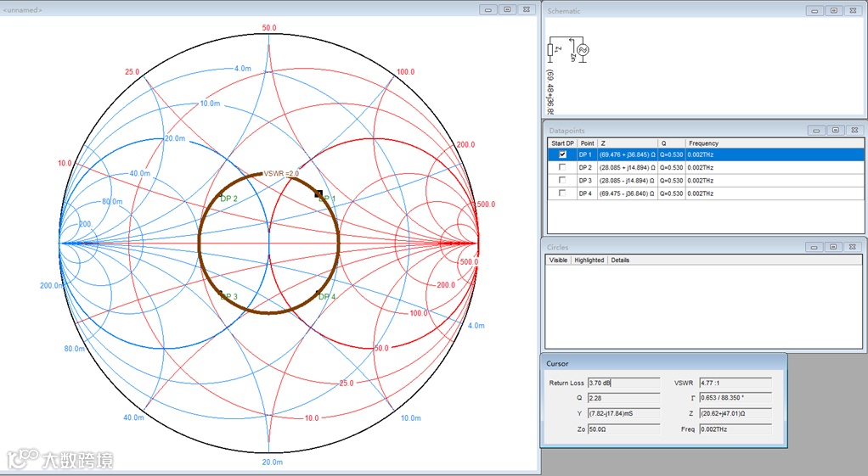Uncheck the Start DP checkbox for DP 1
The width and height of the screenshot is (868, 476).
pos(561,155)
